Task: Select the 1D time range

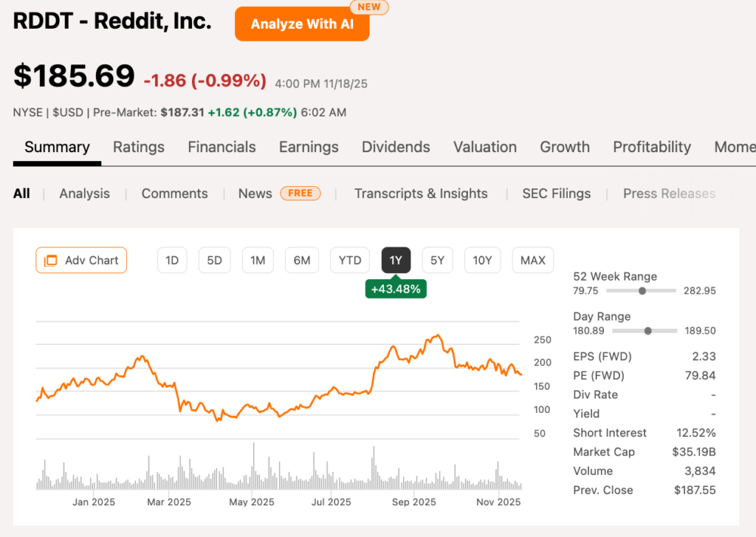Action: 172,260
